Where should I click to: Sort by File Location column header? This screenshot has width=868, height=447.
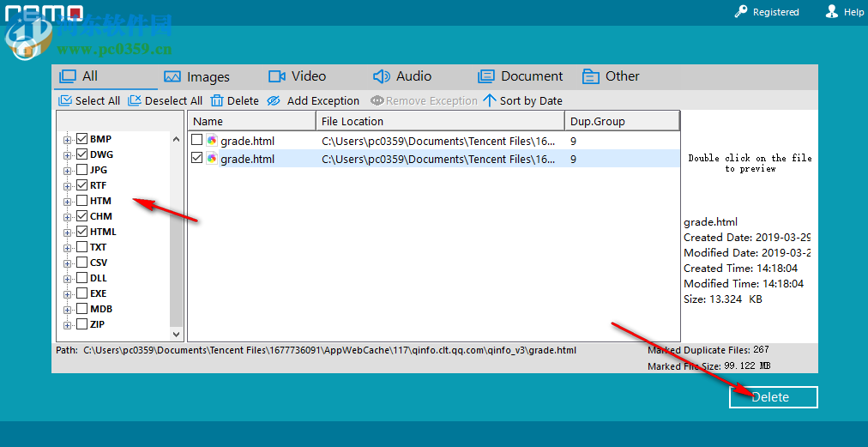[x=440, y=121]
